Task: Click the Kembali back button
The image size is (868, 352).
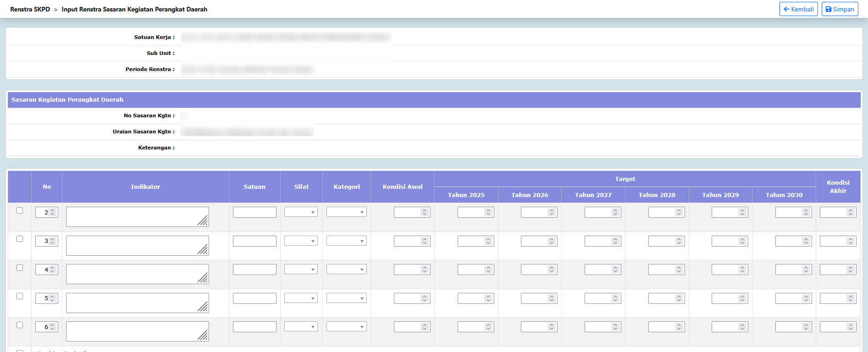Action: [x=798, y=9]
